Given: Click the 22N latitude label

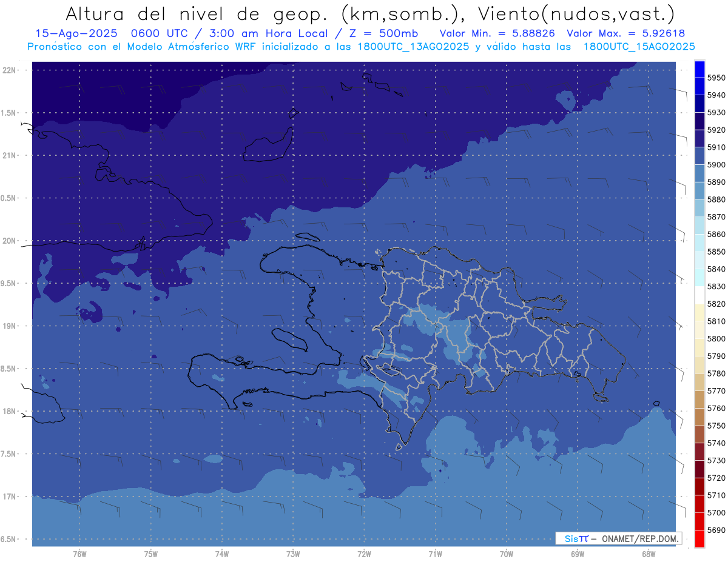Looking at the screenshot, I should click(10, 70).
